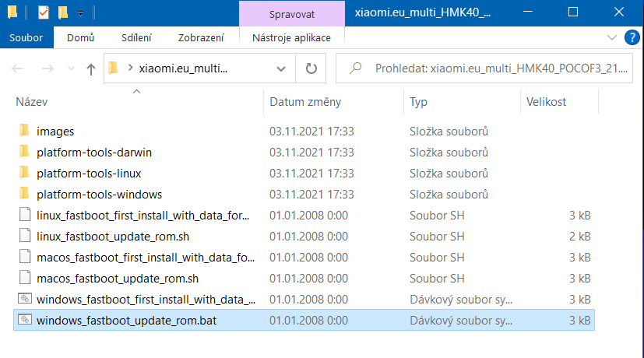
Task: Open the address bar history dropdown
Action: click(x=281, y=68)
